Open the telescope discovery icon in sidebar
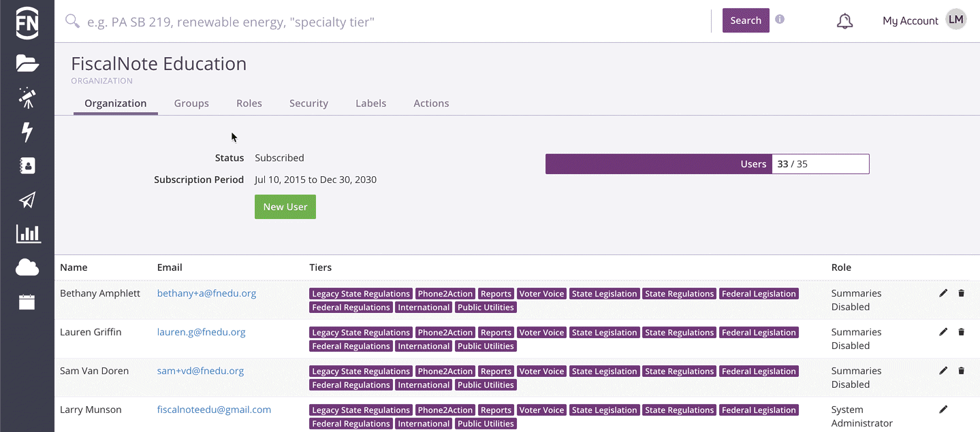 click(27, 97)
